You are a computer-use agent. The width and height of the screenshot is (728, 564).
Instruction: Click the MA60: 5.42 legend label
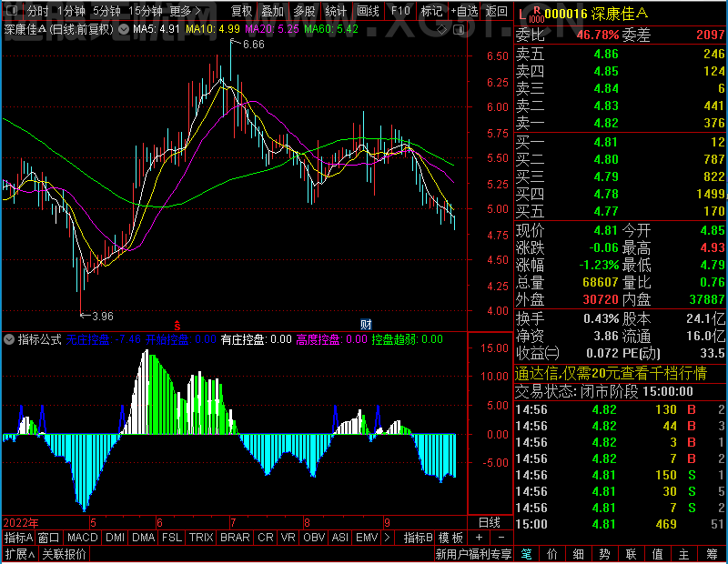tap(331, 29)
